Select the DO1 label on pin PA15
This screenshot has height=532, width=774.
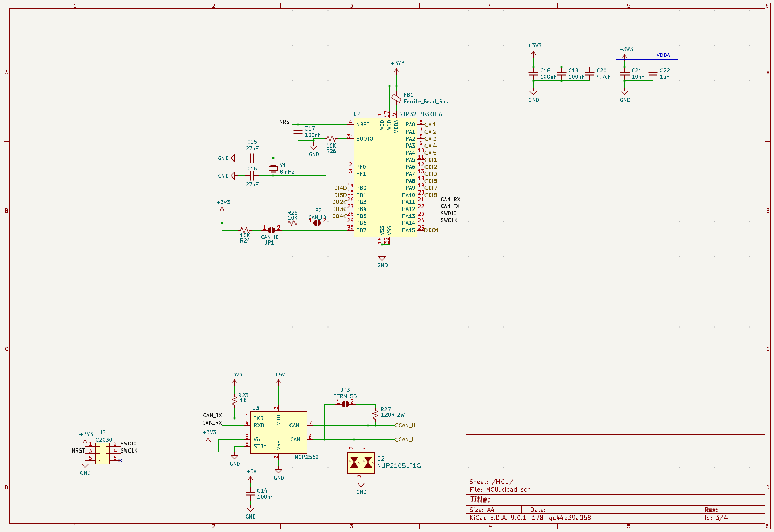[432, 230]
